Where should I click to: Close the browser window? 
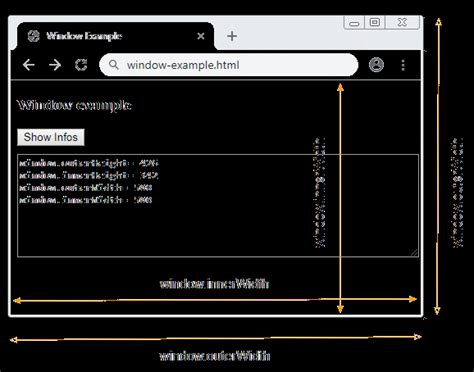click(402, 22)
